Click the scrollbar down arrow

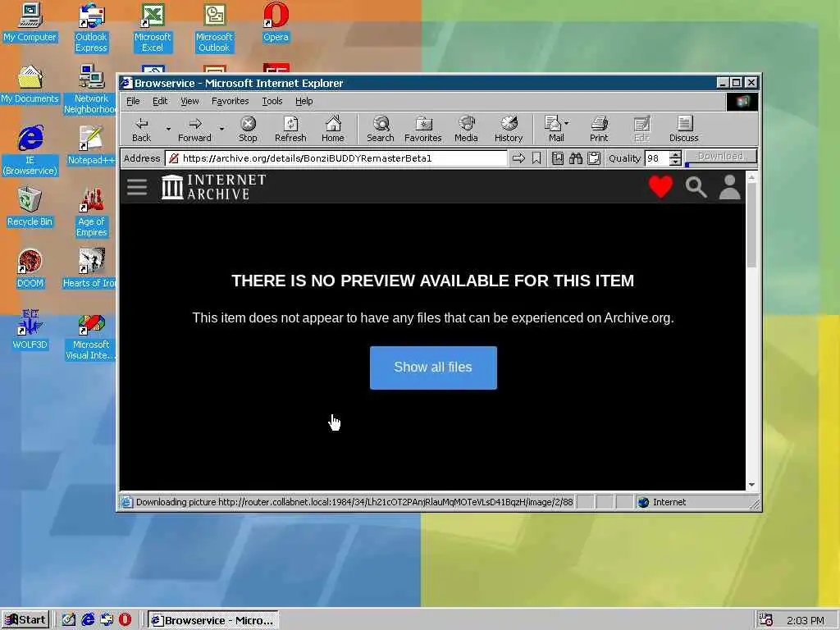click(x=751, y=484)
